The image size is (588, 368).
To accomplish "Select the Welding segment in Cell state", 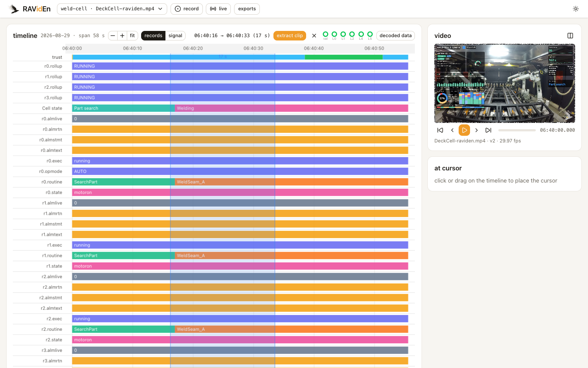I will [291, 108].
